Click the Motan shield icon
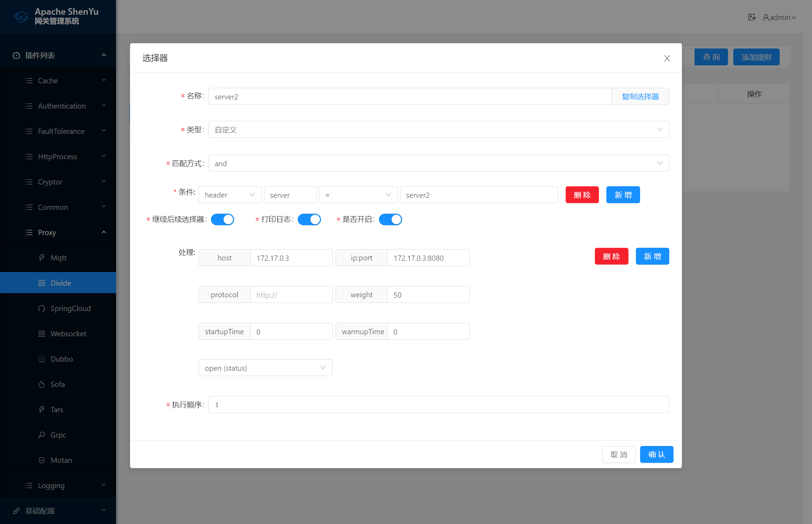Screen dimensions: 812x524 pos(41,460)
